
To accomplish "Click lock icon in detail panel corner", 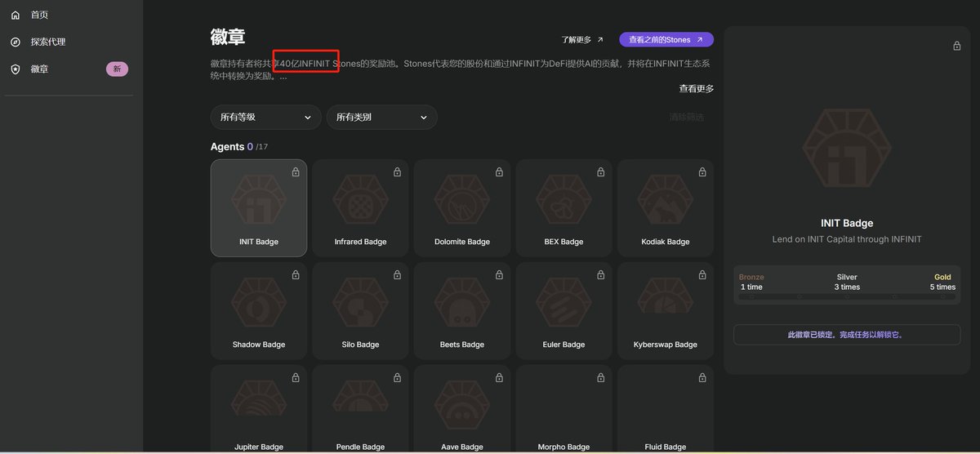I will tap(957, 46).
